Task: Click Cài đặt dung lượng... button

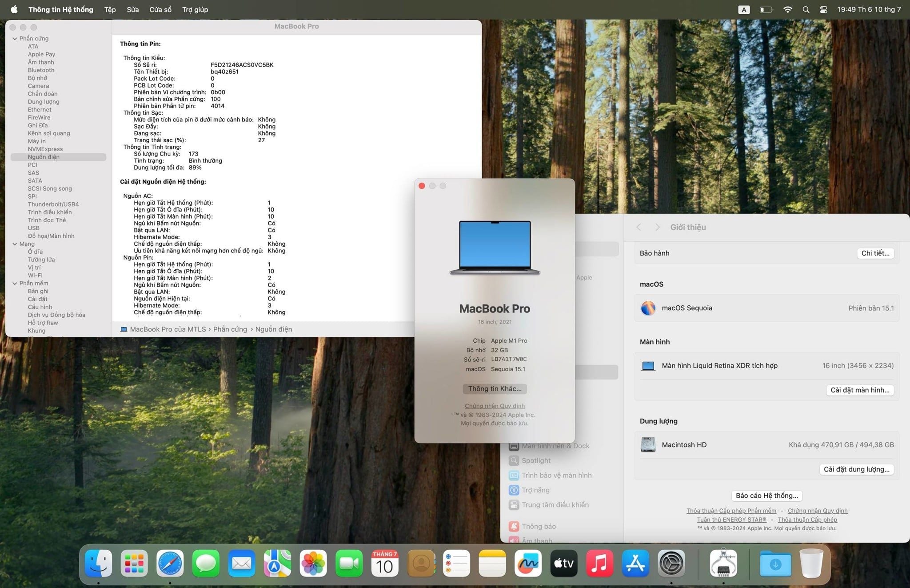Action: click(856, 469)
